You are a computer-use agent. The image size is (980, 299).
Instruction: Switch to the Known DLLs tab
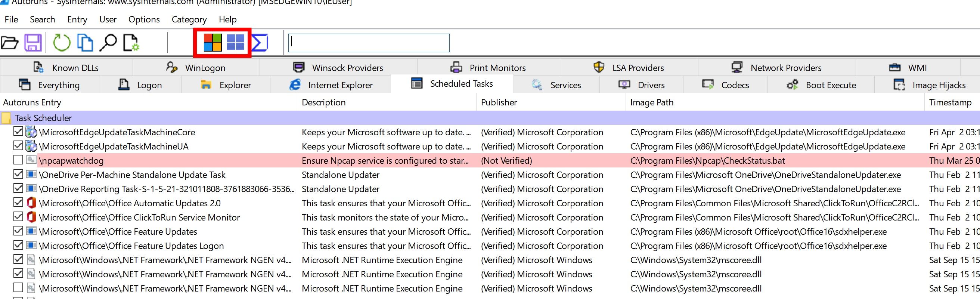coord(66,68)
